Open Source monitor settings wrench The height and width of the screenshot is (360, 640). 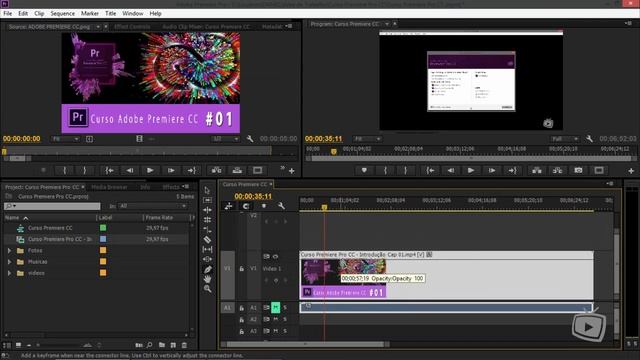coord(250,139)
